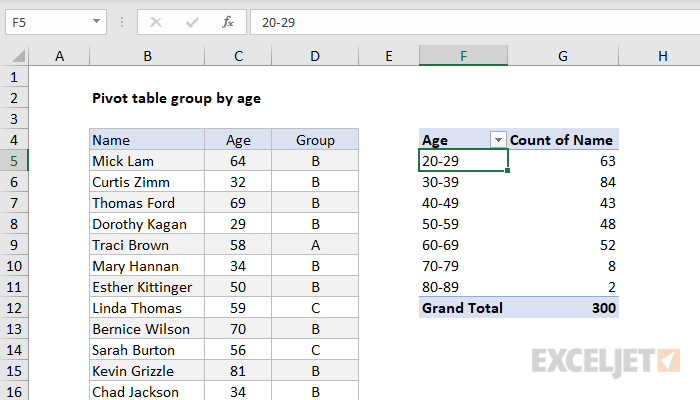700x400 pixels.
Task: Select row 12 header
Action: (14, 308)
